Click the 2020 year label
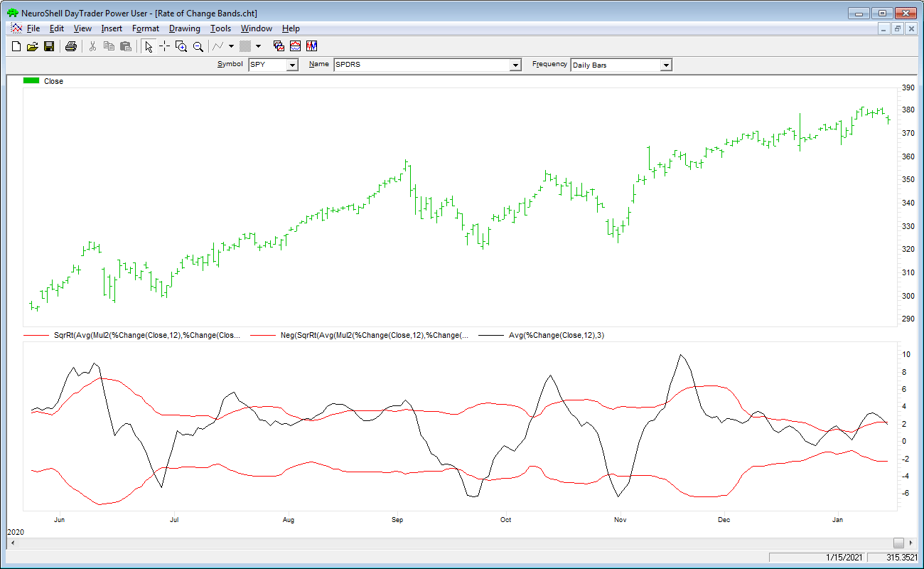Screen dimensions: 924x569 pos(14,532)
